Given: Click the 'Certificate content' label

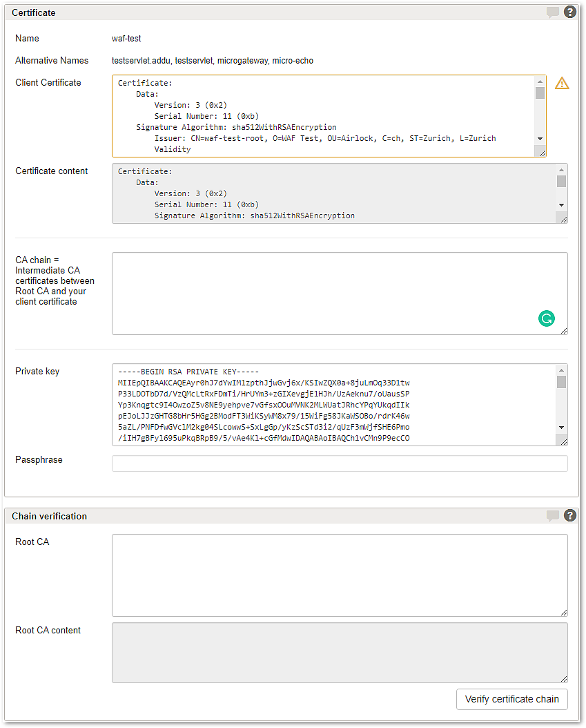Looking at the screenshot, I should [x=52, y=171].
